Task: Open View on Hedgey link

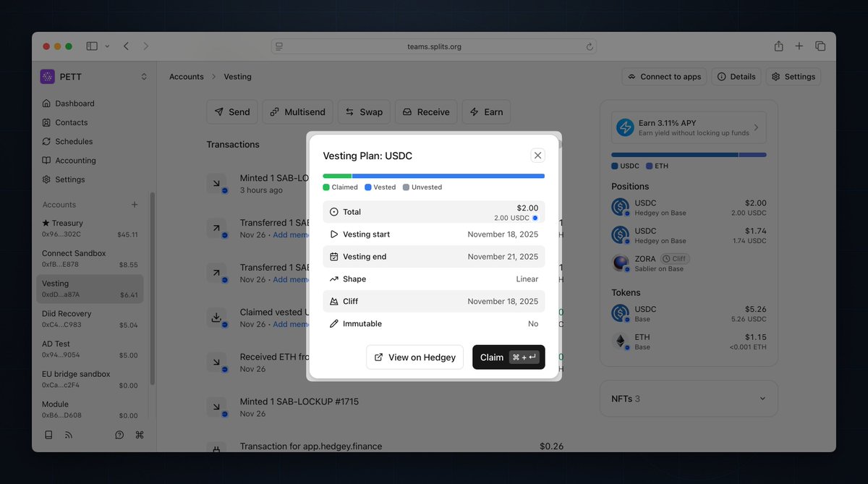Action: [415, 357]
